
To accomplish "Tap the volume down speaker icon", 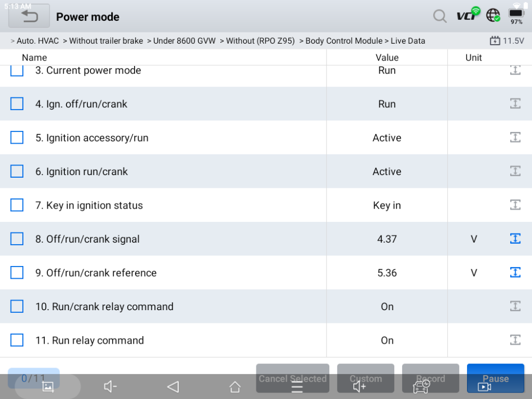I will 110,386.
